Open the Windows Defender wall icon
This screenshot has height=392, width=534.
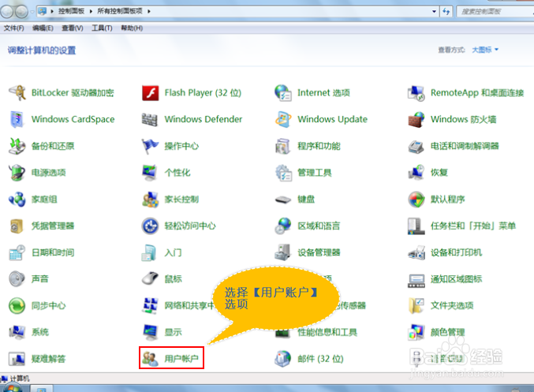150,120
